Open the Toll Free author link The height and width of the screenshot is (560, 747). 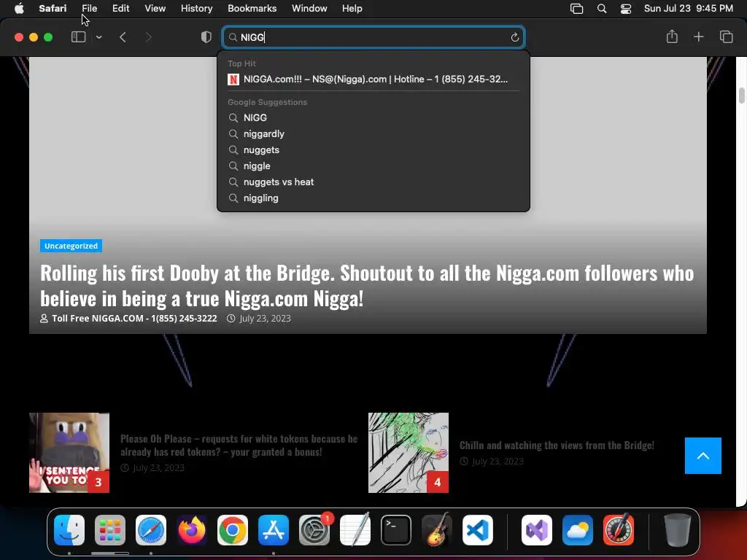pyautogui.click(x=134, y=318)
